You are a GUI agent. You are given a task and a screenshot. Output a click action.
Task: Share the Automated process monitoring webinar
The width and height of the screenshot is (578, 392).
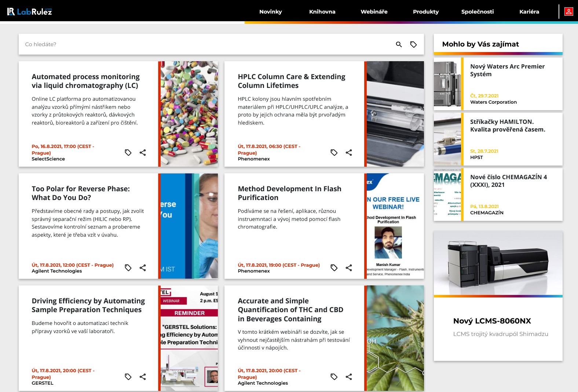coord(143,152)
